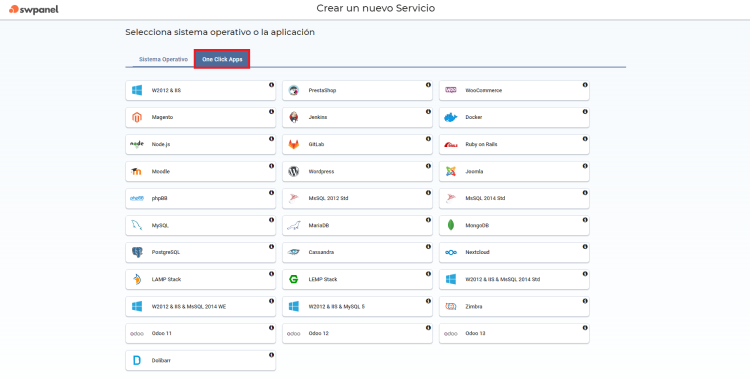Click the Magento logo icon

137,117
